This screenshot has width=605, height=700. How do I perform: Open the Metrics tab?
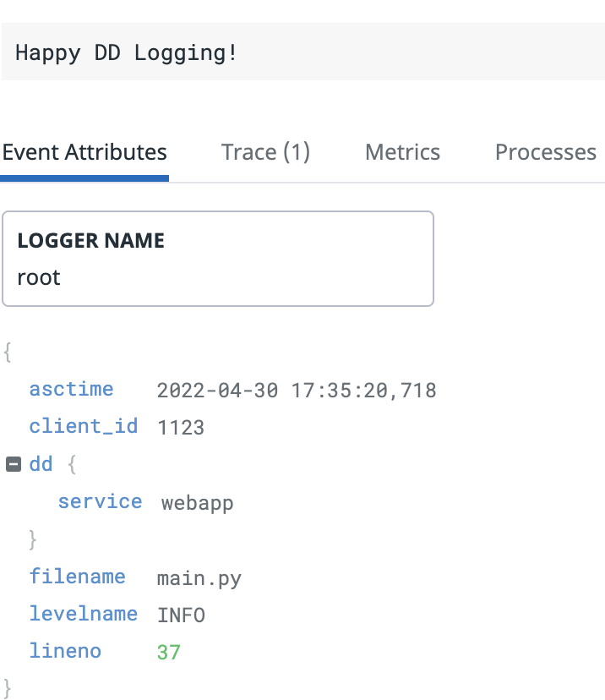click(x=402, y=152)
